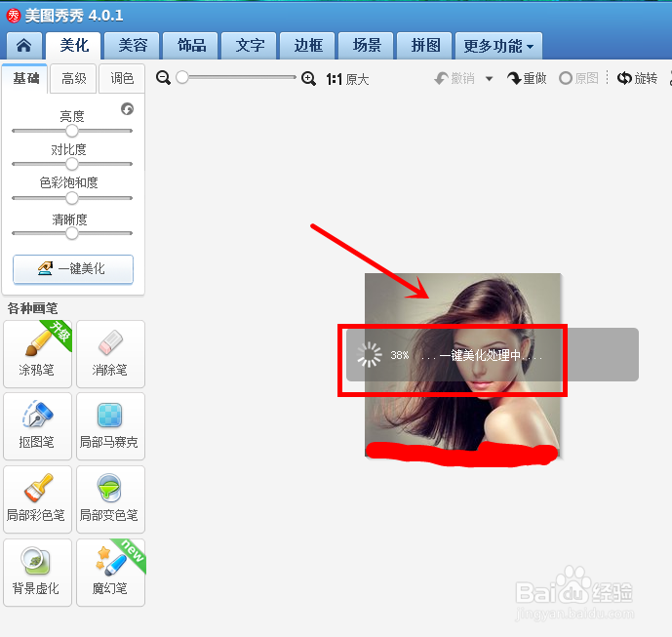Screen dimensions: 672x637
Task: Click the zoom out magnifier icon
Action: 163,78
